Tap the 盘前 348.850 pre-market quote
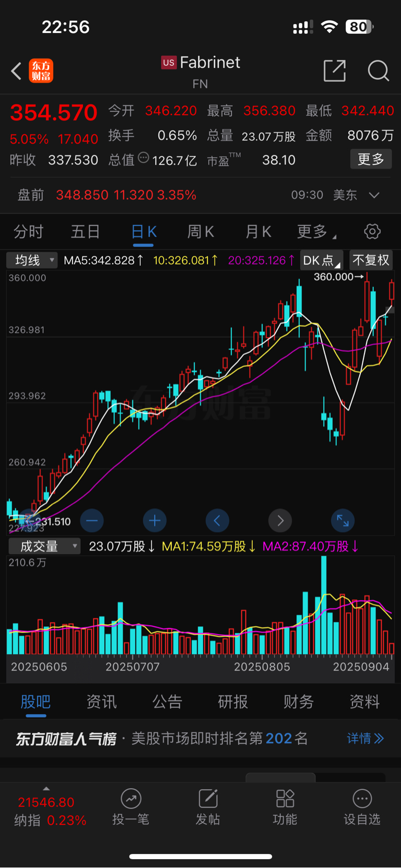This screenshot has width=401, height=868. coord(107,195)
